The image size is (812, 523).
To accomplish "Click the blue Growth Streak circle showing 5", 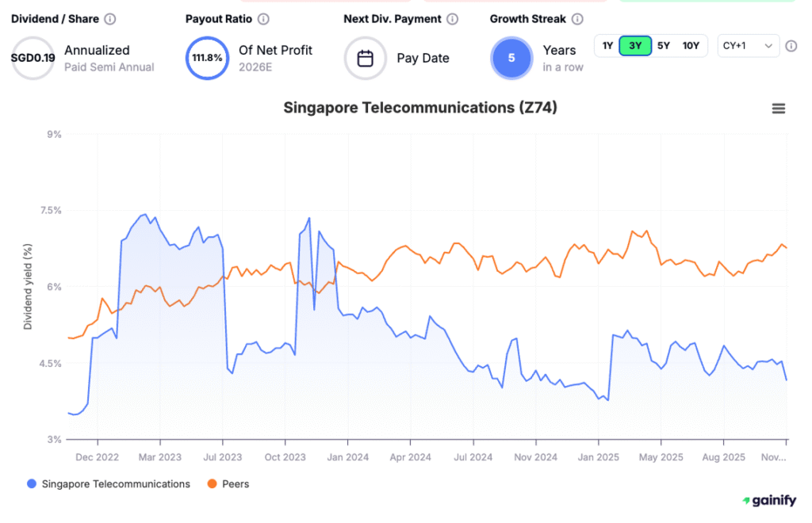I will pos(511,58).
